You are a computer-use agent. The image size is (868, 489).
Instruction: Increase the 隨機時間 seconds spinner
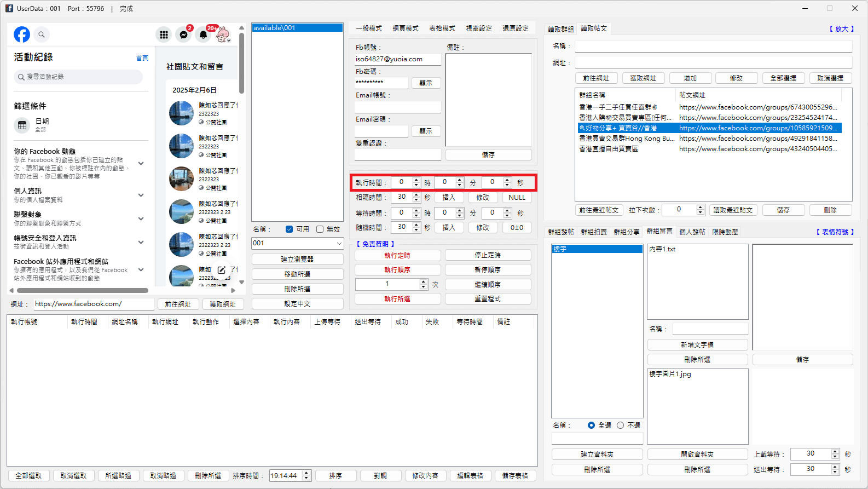[x=416, y=225]
